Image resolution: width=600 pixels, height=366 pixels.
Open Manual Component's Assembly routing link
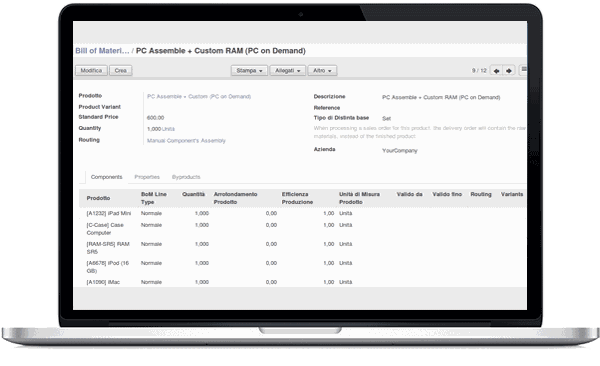click(x=186, y=141)
